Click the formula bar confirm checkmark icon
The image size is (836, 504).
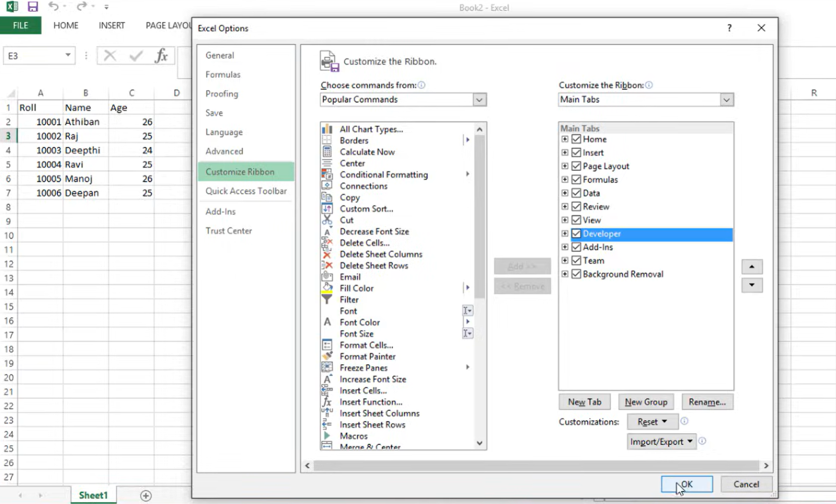[x=136, y=56]
